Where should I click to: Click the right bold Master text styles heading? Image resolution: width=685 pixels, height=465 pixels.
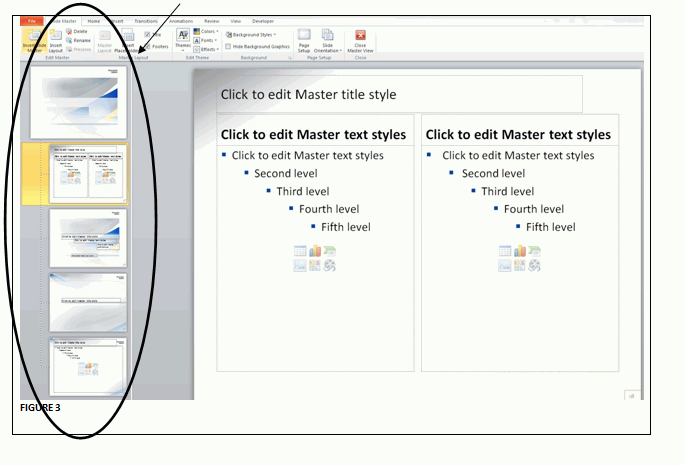tap(518, 135)
